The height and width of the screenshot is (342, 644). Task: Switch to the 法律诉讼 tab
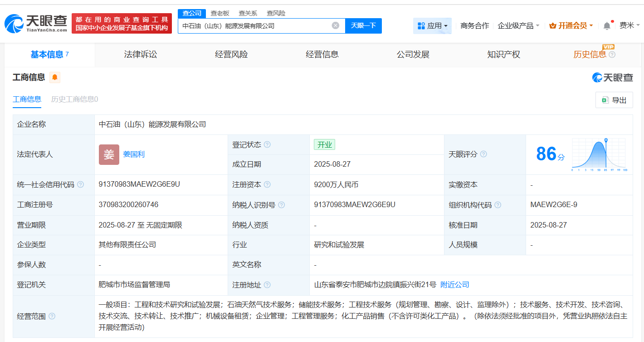tap(141, 54)
